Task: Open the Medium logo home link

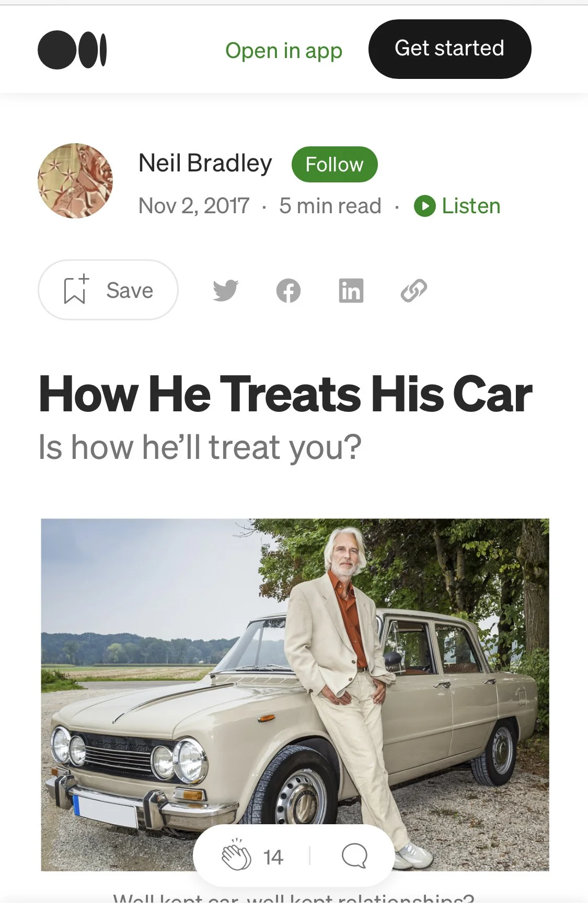Action: [x=72, y=50]
